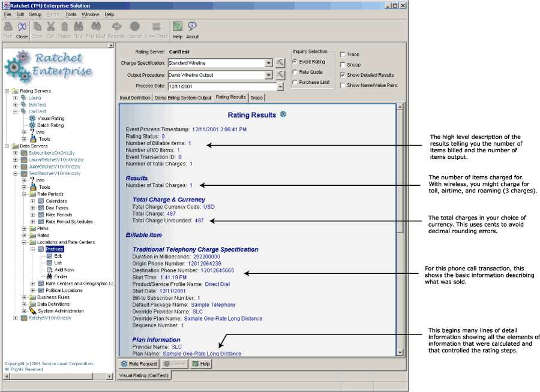Click the results vertical scrollbar up arrow
The image size is (540, 392).
[x=400, y=107]
